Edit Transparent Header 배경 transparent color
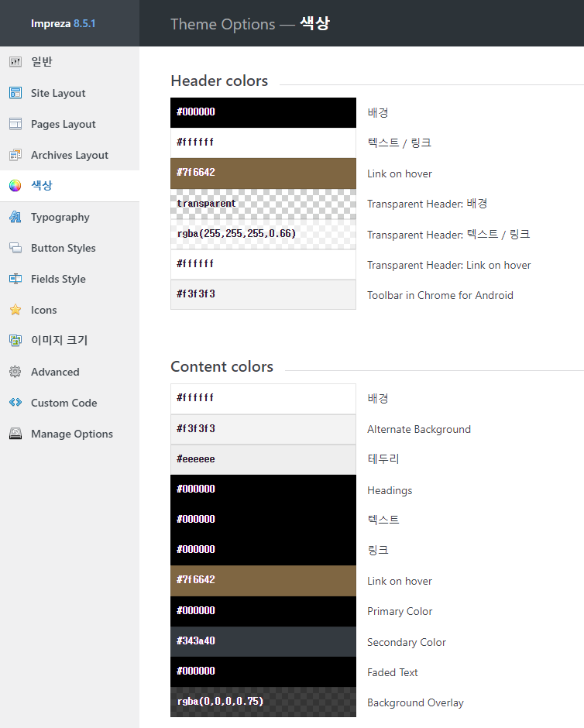Screen dimensions: 584x728 click(263, 204)
